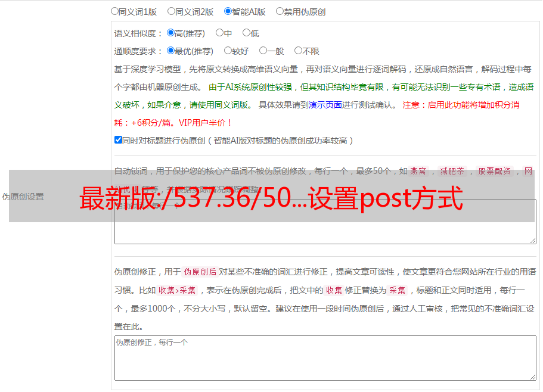Click the 燕窝 example tag

pyautogui.click(x=418, y=171)
